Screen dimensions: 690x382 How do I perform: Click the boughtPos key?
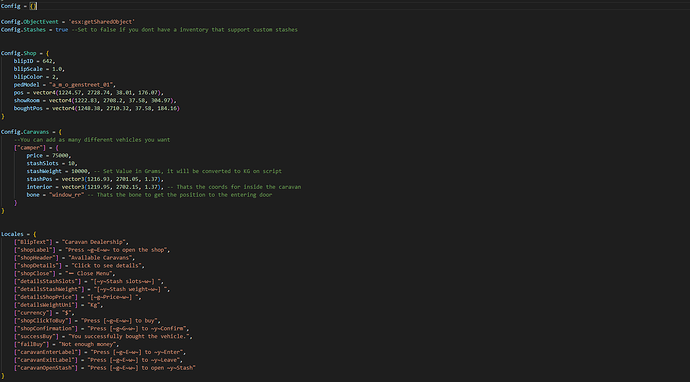28,108
